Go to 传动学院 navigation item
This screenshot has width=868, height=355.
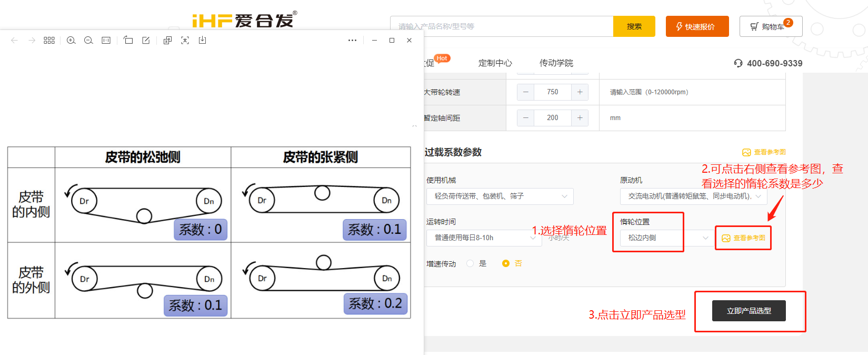(x=556, y=63)
